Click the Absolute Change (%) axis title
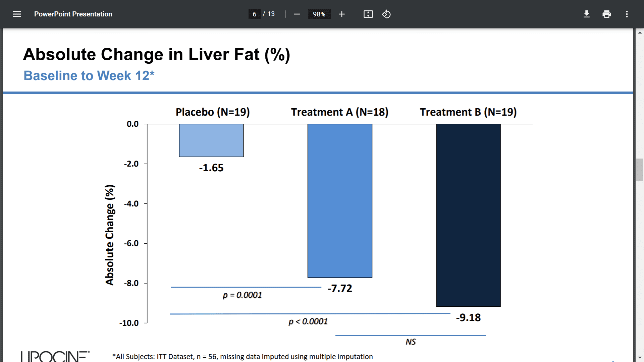Screen dimensions: 644x362 click(x=110, y=235)
